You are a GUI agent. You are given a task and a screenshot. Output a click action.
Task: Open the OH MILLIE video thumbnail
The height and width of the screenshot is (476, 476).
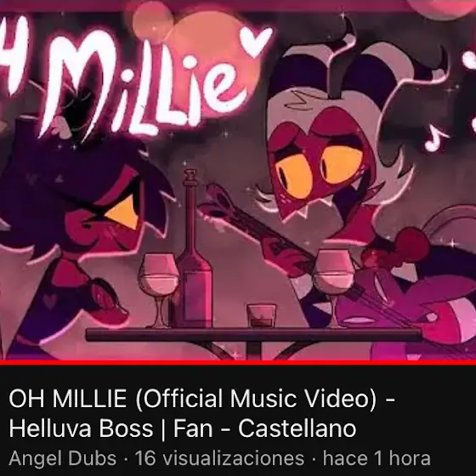[238, 180]
